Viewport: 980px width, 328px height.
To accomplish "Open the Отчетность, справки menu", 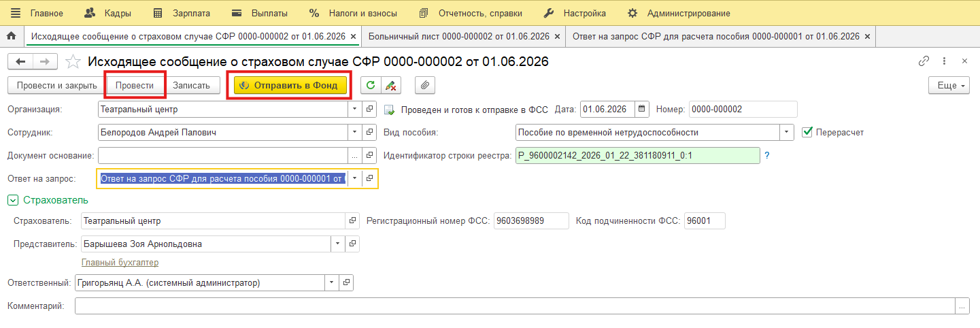I will click(x=471, y=13).
